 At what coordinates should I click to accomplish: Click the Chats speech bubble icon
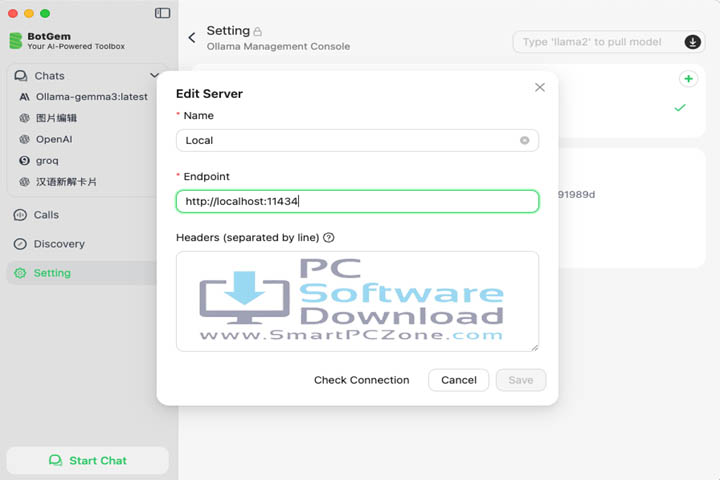pyautogui.click(x=21, y=75)
